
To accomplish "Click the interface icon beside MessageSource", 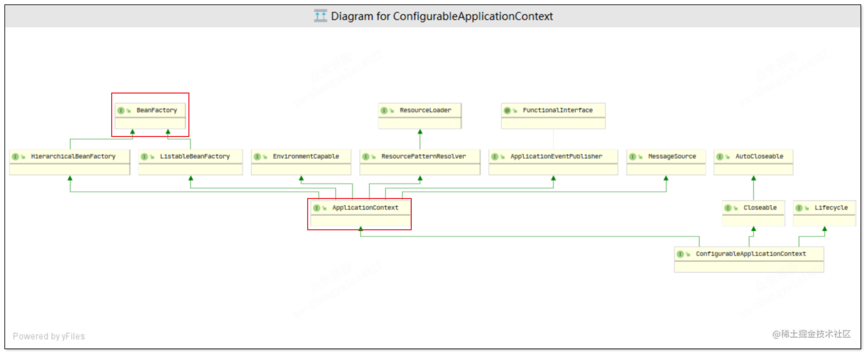I will pyautogui.click(x=633, y=157).
